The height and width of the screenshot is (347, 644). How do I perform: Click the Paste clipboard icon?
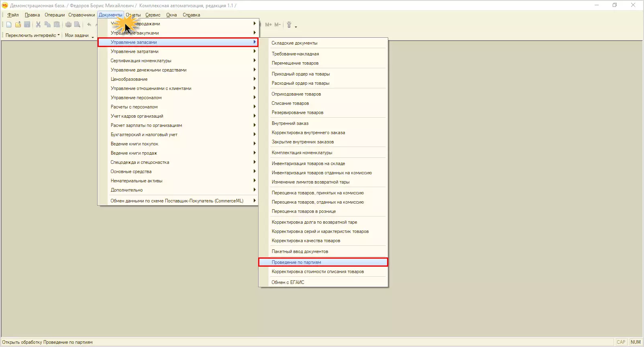(57, 24)
